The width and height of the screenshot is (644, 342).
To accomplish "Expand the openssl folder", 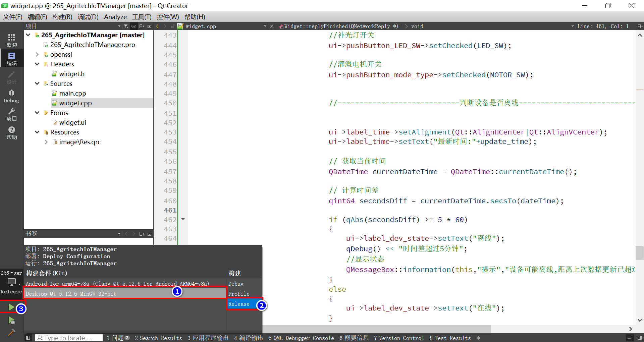I will tap(37, 54).
